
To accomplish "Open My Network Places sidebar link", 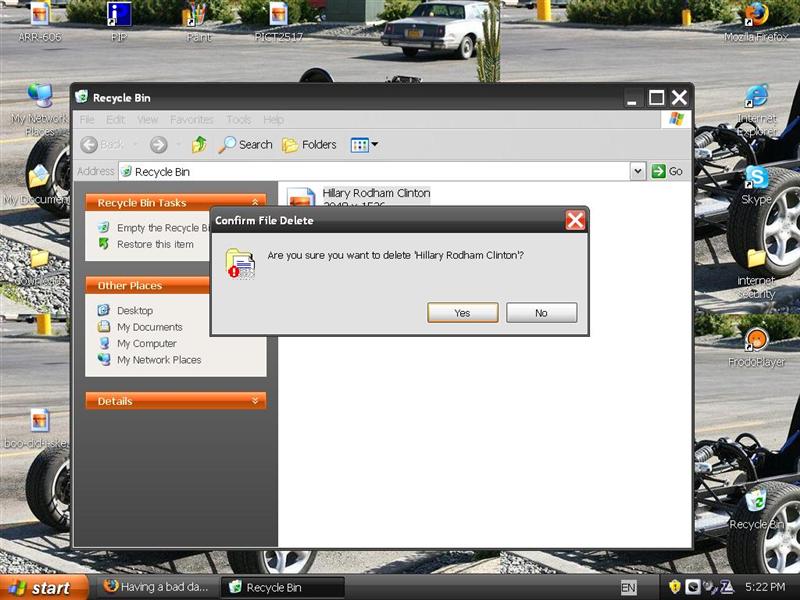I will (x=158, y=360).
